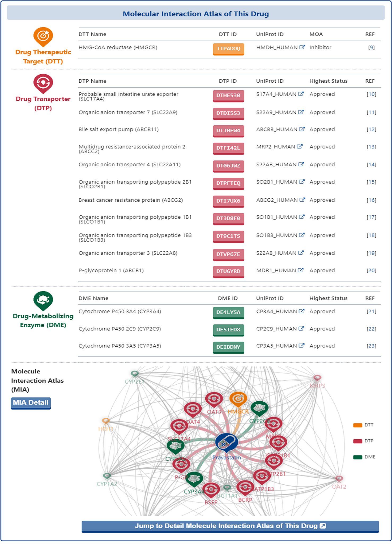This screenshot has height=544, width=392.
Task: Open reference [16] for ABCG2
Action: (371, 200)
